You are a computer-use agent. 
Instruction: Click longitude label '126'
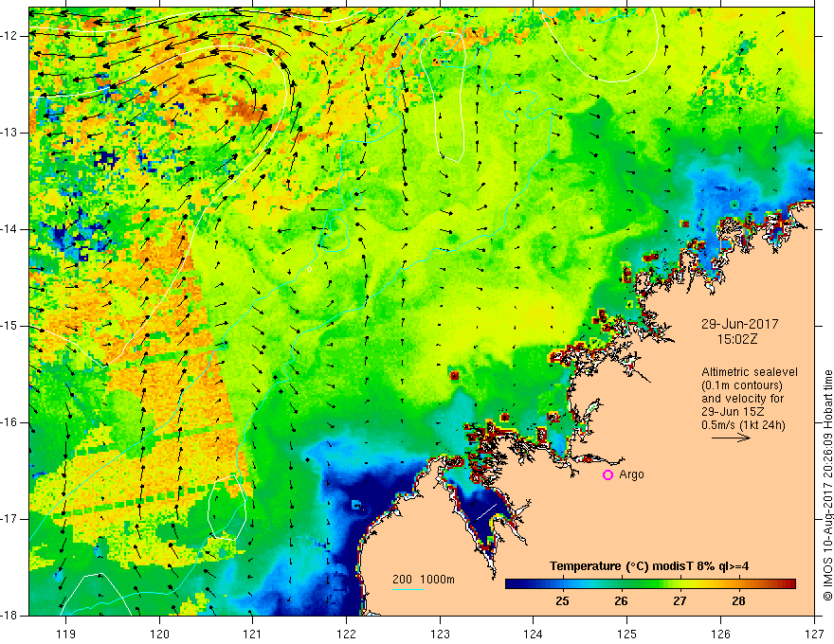(720, 634)
